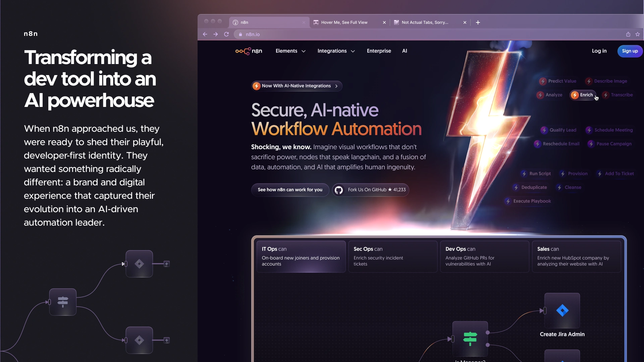Close the 'Hover Me, See Full View' tab
The width and height of the screenshot is (644, 362).
coord(384,22)
